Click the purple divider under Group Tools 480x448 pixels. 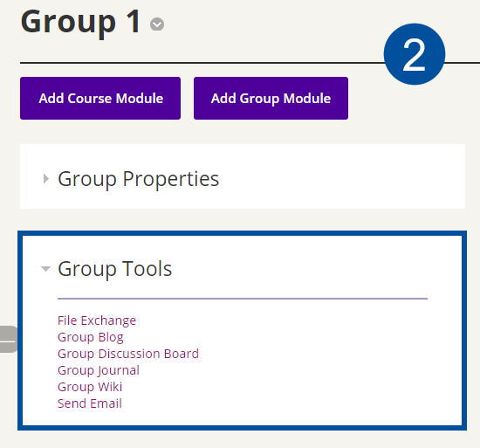(x=243, y=299)
